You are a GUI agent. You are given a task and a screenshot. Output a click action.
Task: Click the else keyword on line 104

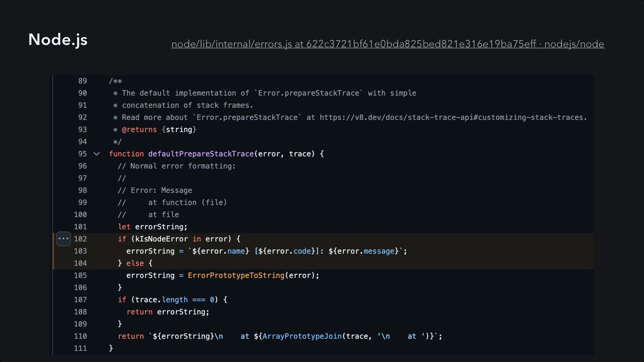pos(135,263)
